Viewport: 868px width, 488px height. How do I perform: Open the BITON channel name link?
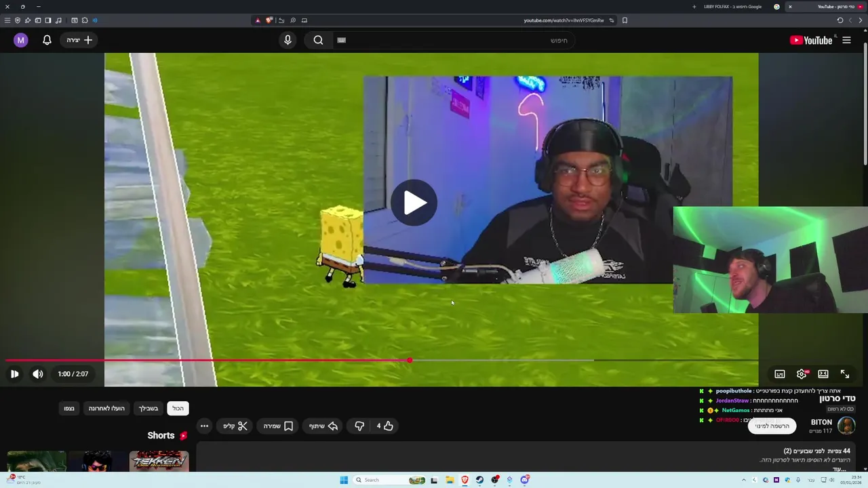[x=821, y=422]
